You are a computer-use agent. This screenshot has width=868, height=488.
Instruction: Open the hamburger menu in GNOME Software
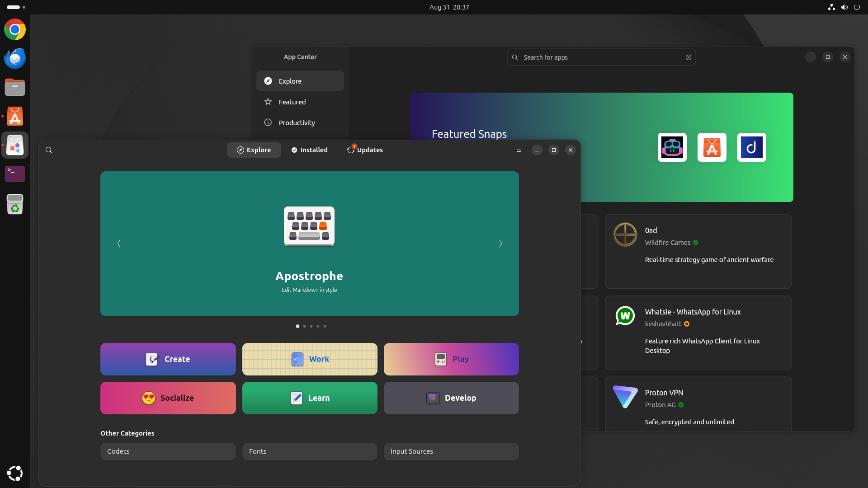click(x=519, y=150)
